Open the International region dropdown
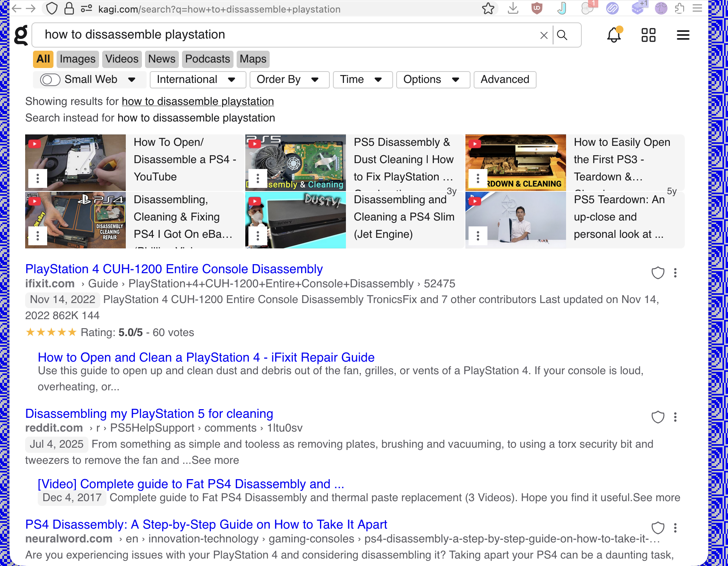Screen dimensions: 728x566 [198, 79]
